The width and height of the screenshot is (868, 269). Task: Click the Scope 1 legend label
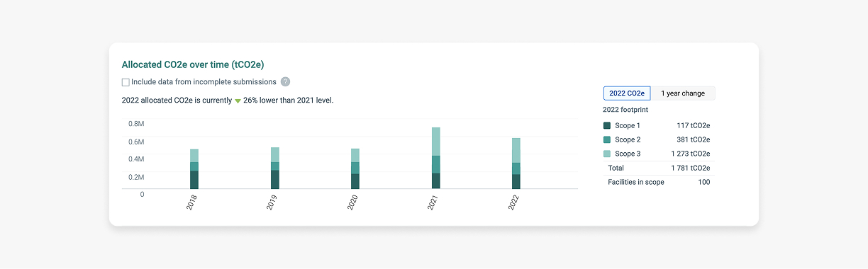[628, 125]
